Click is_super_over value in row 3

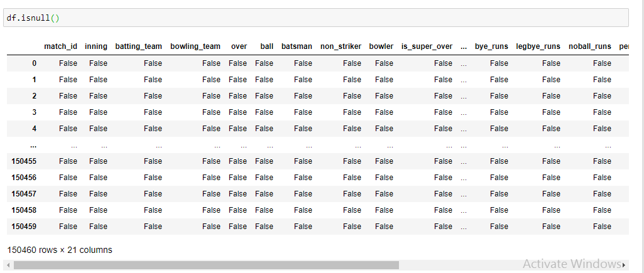pyautogui.click(x=443, y=112)
